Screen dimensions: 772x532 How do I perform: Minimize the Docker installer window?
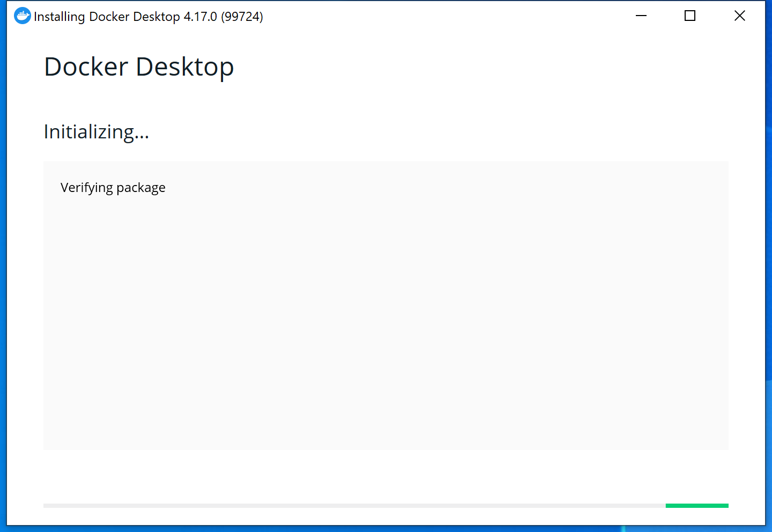(x=641, y=16)
